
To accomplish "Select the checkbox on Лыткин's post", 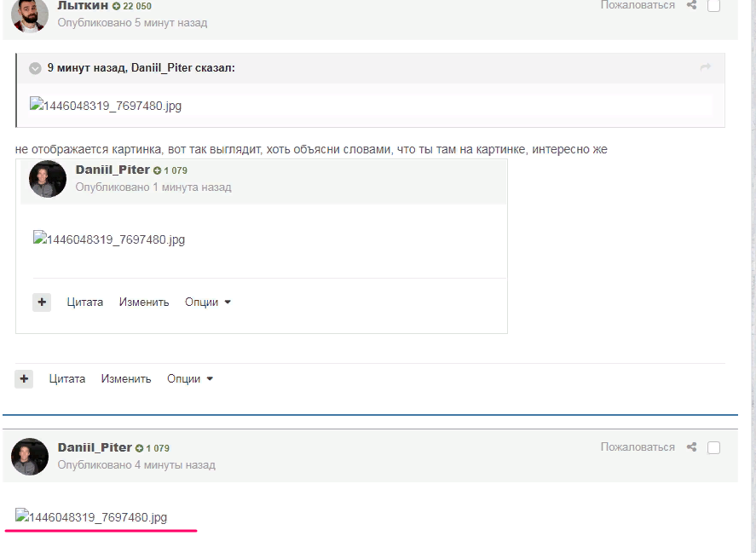I will [x=713, y=5].
